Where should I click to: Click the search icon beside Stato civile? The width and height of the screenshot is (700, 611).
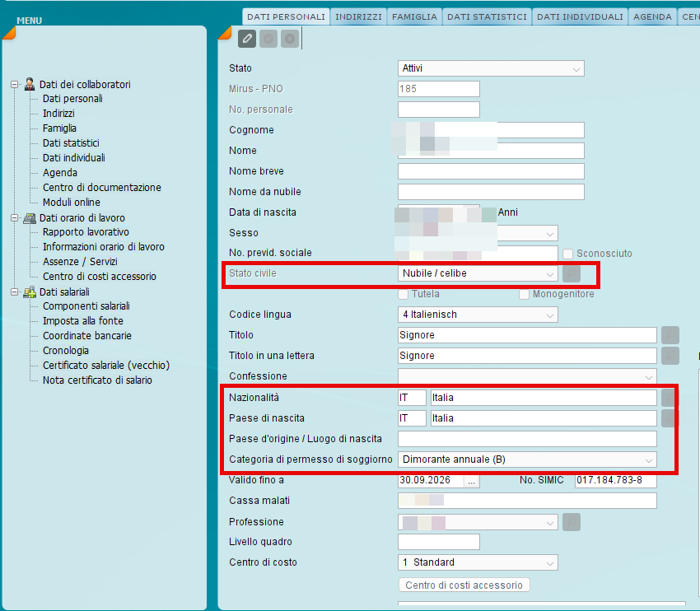click(572, 273)
